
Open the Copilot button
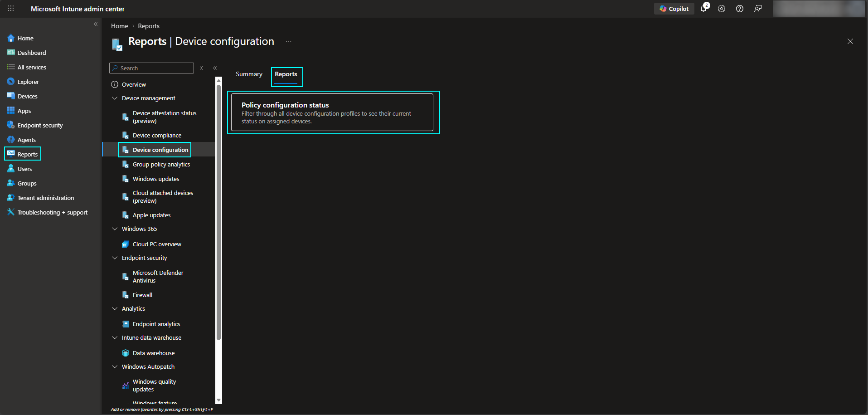(x=674, y=9)
